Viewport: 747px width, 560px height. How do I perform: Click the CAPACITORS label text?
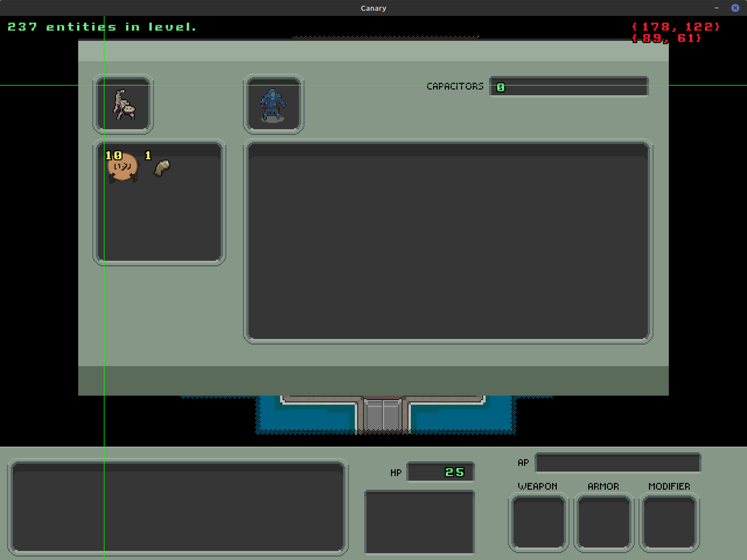tap(454, 86)
